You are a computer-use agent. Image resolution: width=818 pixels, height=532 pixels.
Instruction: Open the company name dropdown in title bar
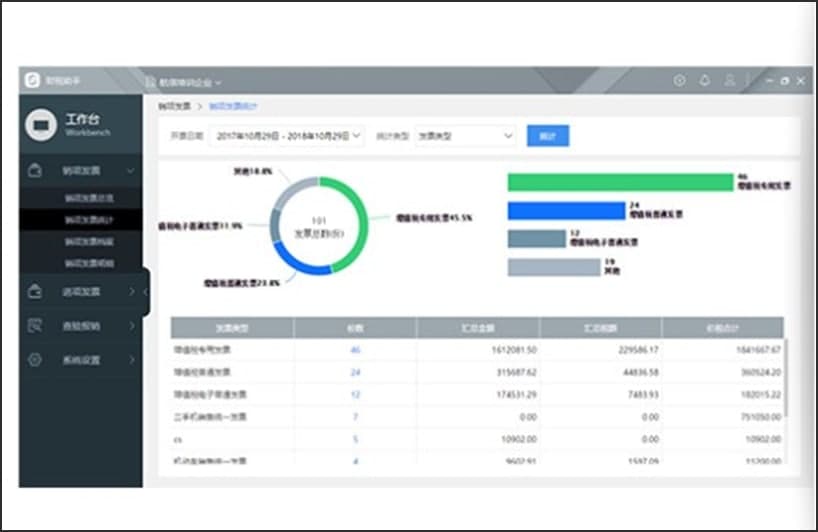[190, 82]
